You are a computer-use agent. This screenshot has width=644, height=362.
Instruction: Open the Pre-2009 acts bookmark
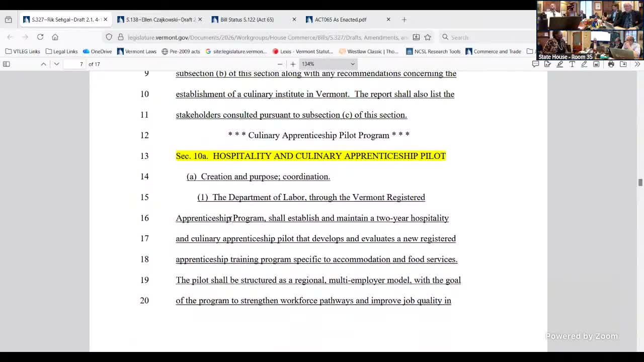click(x=181, y=51)
